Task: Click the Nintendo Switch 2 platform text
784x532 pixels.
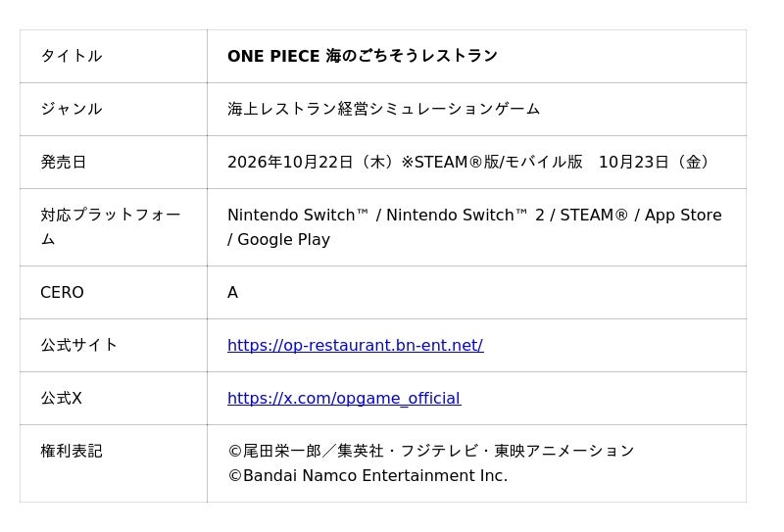Action: pos(465,215)
